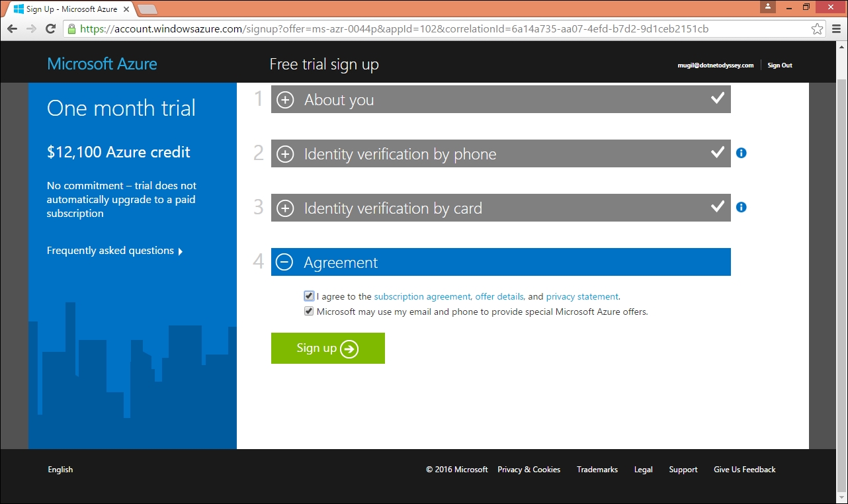848x504 pixels.
Task: Uncheck the special Azure offers checkbox
Action: pyautogui.click(x=309, y=312)
